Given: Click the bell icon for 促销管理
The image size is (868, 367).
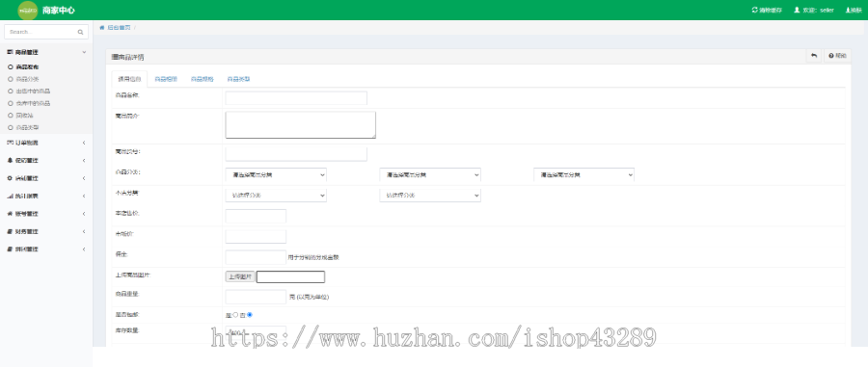Looking at the screenshot, I should [x=10, y=160].
